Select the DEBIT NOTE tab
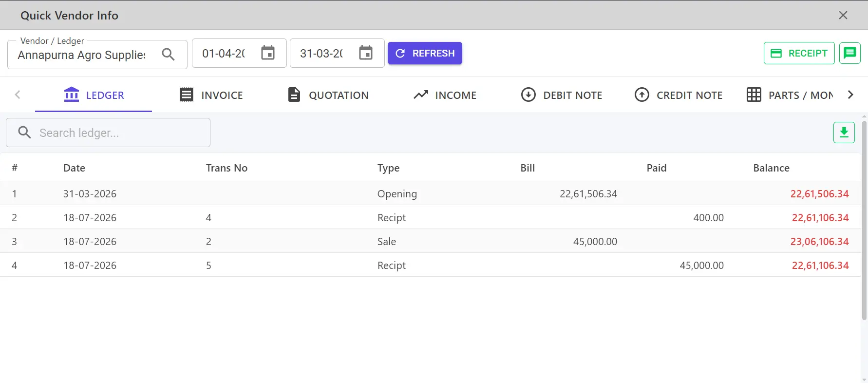 [x=562, y=95]
